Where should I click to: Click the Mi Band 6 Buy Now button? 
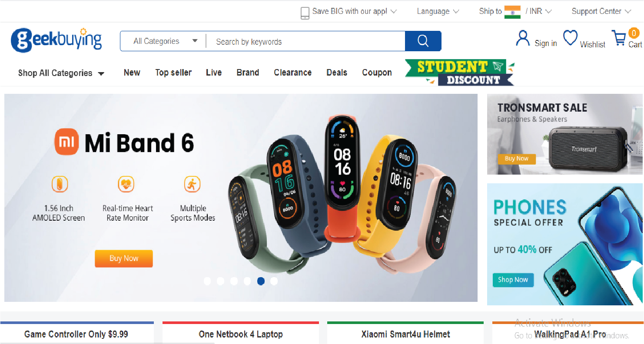click(124, 258)
